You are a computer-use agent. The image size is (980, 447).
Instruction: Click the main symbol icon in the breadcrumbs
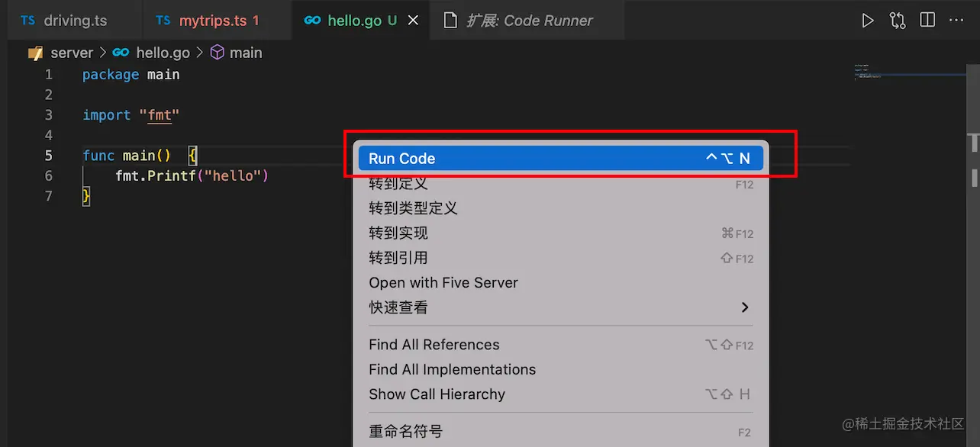click(217, 53)
